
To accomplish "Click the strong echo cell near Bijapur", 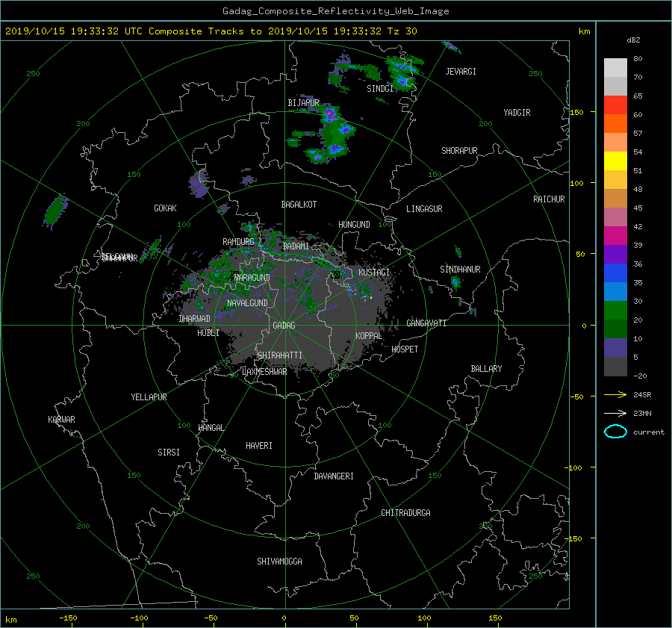I will point(331,115).
